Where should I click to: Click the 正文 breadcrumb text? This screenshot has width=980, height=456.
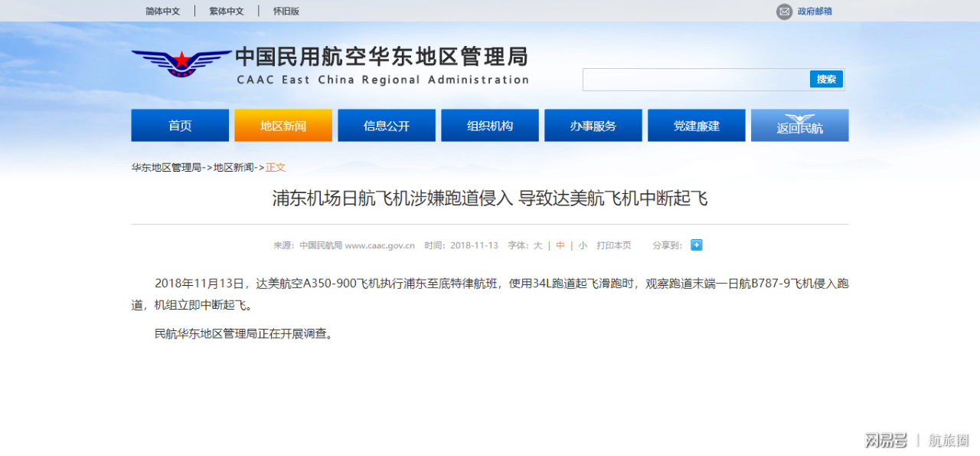[276, 167]
